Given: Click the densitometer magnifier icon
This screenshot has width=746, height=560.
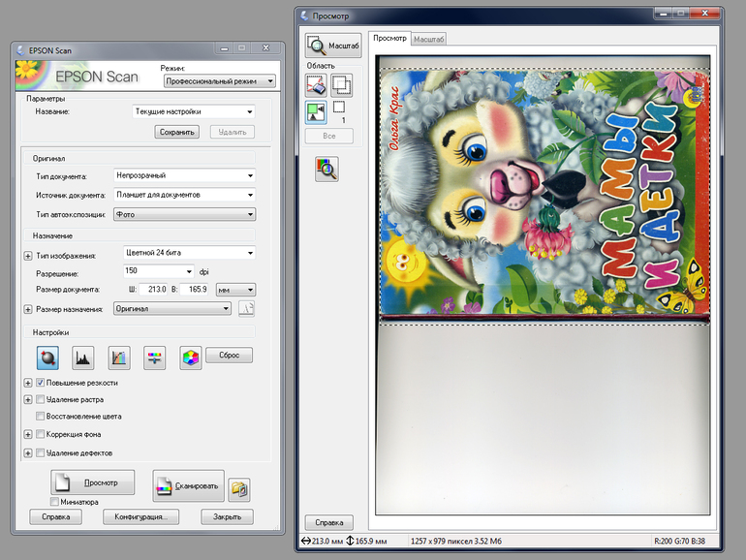Looking at the screenshot, I should pos(326,170).
